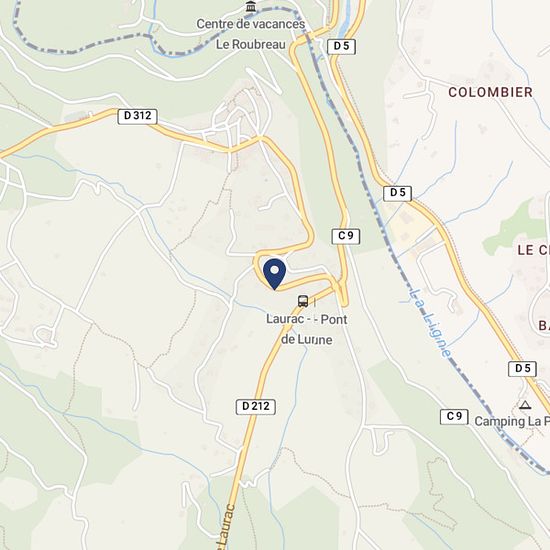The height and width of the screenshot is (550, 550).
Task: Click the Camping La P label
Action: coord(512,421)
